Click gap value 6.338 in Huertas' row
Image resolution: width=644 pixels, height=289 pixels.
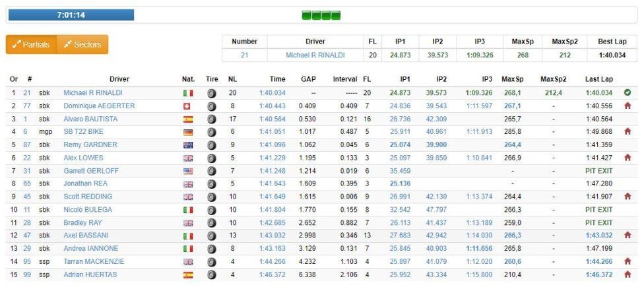tap(307, 274)
